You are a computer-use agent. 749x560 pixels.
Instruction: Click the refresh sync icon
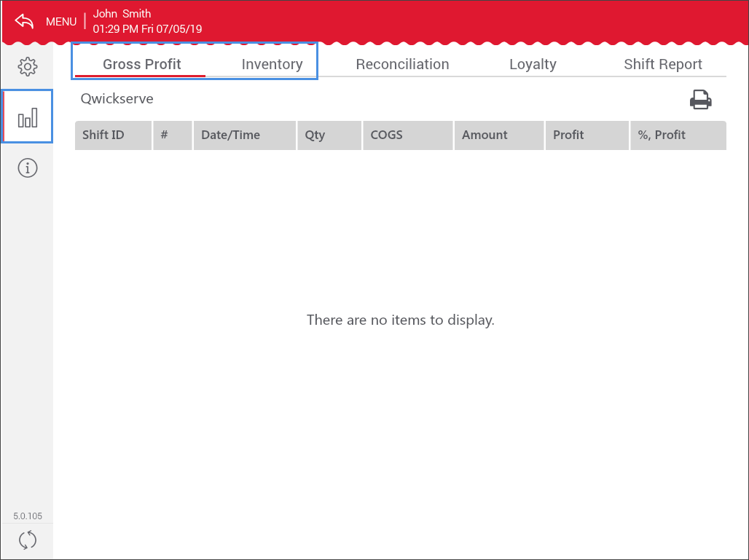(28, 540)
